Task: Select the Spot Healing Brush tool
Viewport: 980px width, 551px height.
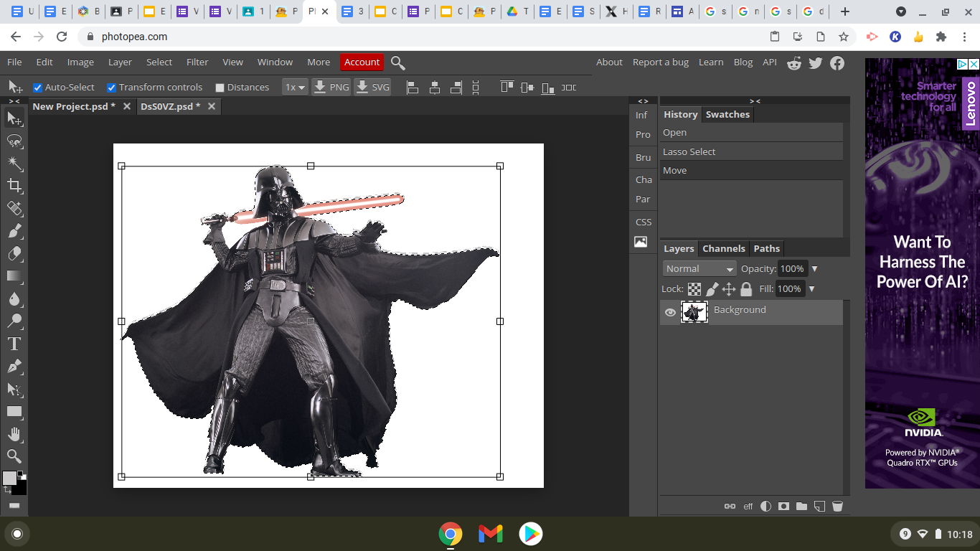Action: [14, 208]
